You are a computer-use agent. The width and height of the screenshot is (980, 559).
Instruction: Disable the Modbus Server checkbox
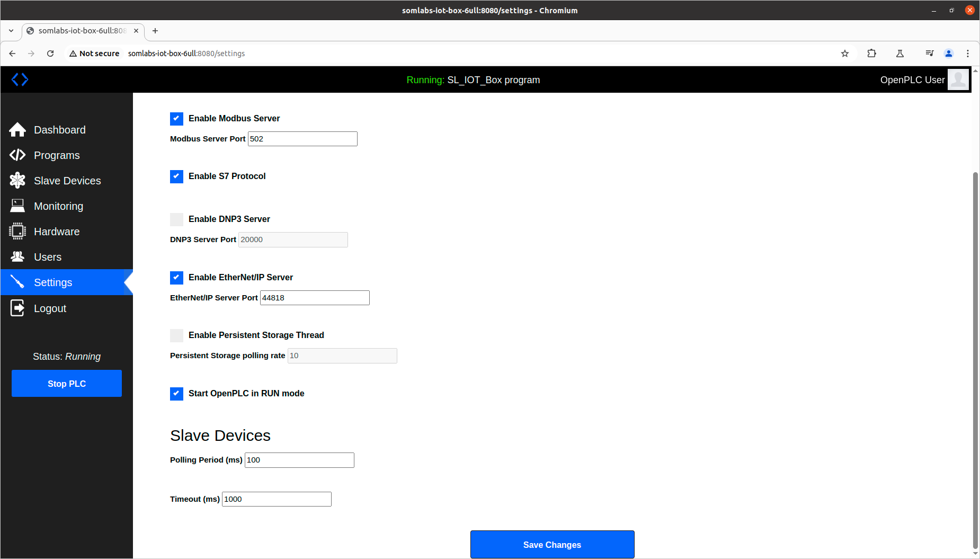[176, 119]
